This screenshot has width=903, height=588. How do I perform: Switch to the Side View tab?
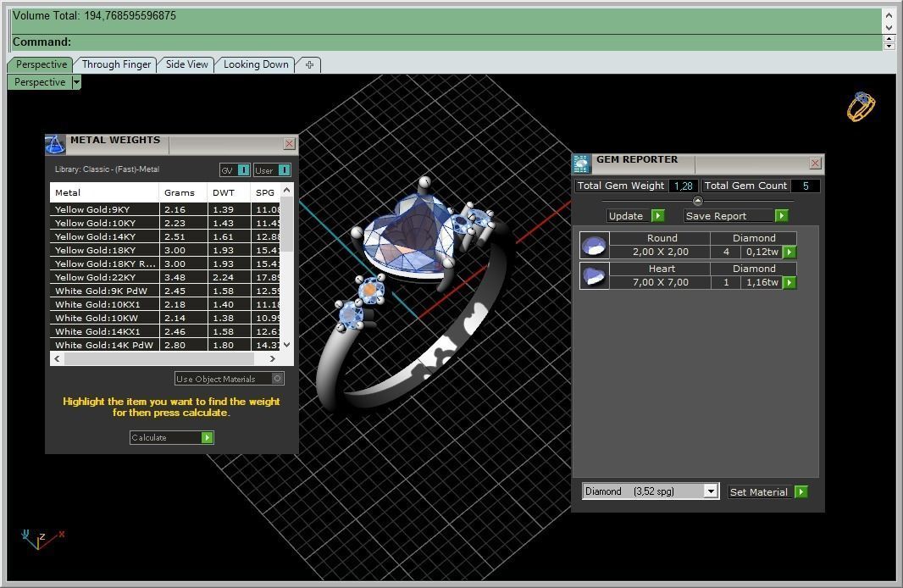[x=186, y=64]
